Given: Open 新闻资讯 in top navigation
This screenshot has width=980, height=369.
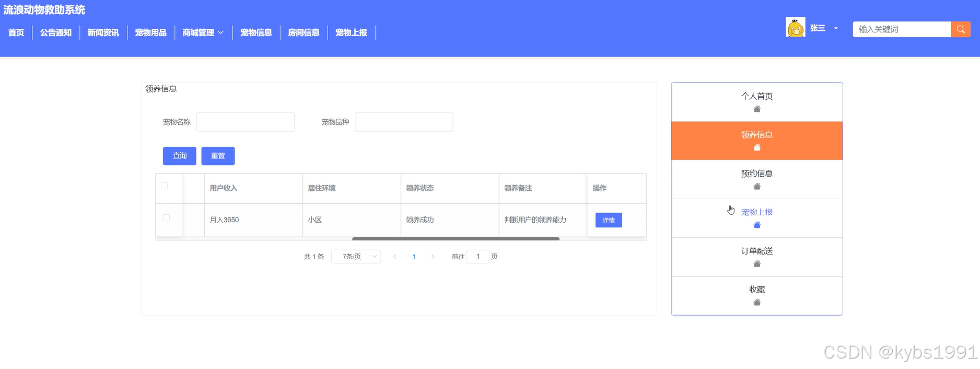Looking at the screenshot, I should [103, 32].
